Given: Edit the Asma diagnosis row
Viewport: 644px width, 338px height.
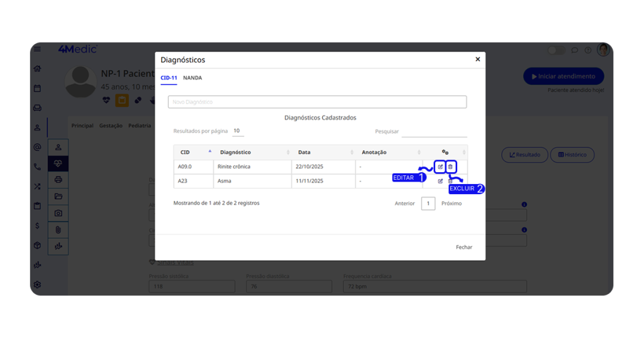Looking at the screenshot, I should 440,182.
